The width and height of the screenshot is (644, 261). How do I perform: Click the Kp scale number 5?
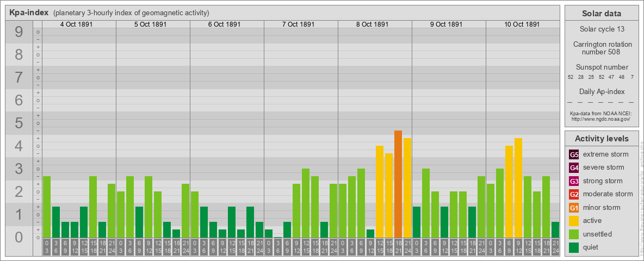pos(18,123)
